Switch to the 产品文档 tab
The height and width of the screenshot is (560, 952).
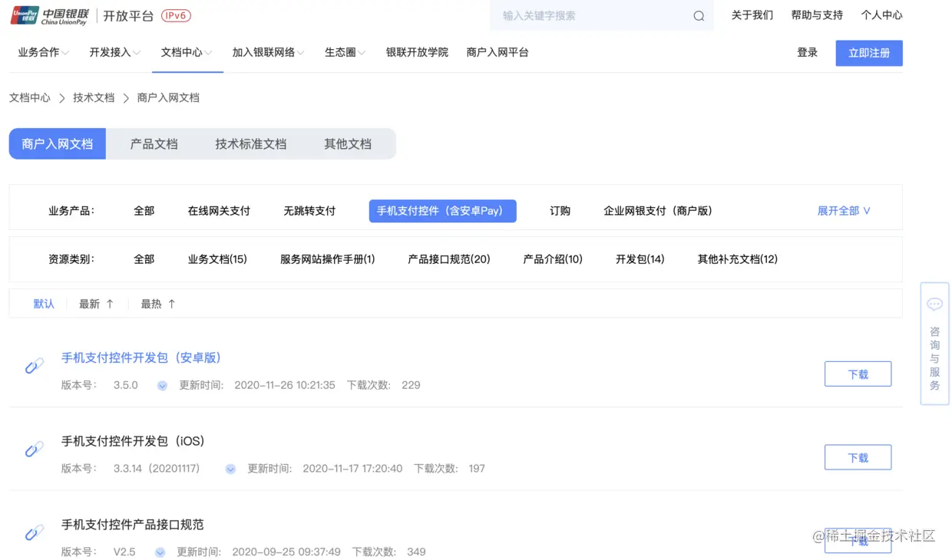pos(153,143)
